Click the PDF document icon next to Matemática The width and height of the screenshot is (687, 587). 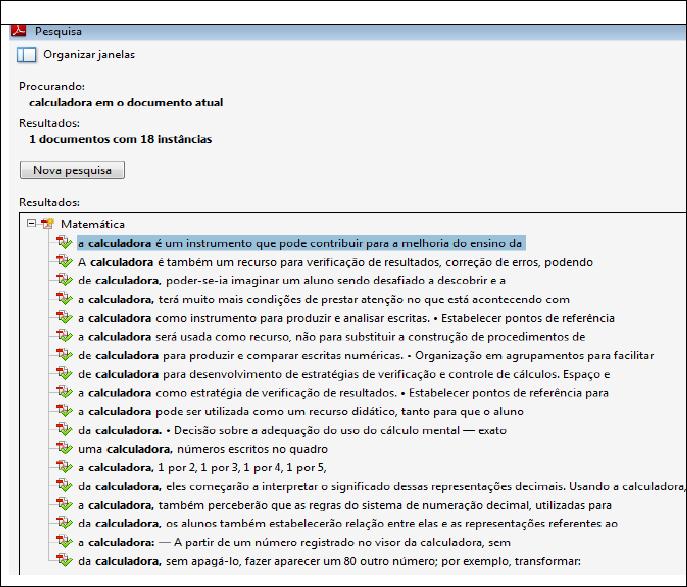tap(47, 223)
